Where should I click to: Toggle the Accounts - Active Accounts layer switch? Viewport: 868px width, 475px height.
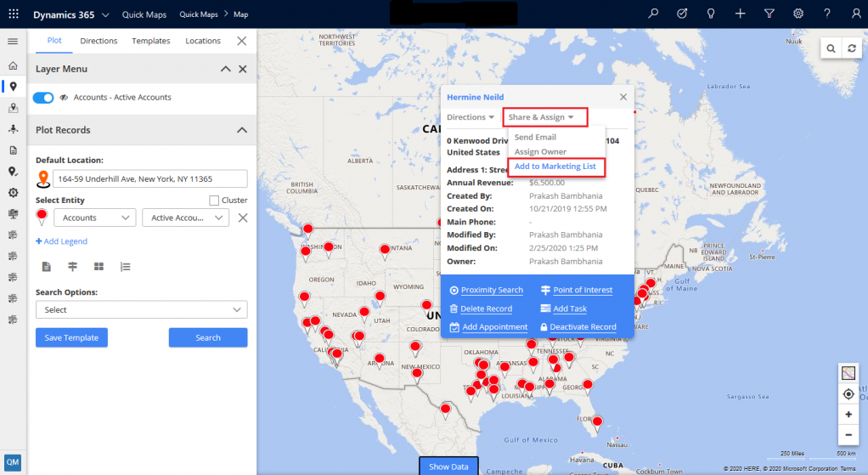click(x=43, y=98)
